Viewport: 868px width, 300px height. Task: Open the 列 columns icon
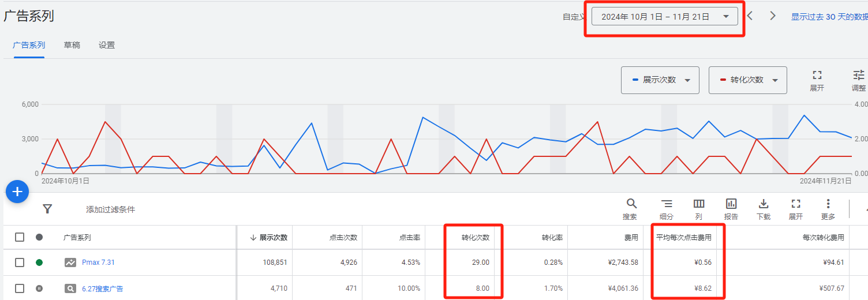[699, 204]
